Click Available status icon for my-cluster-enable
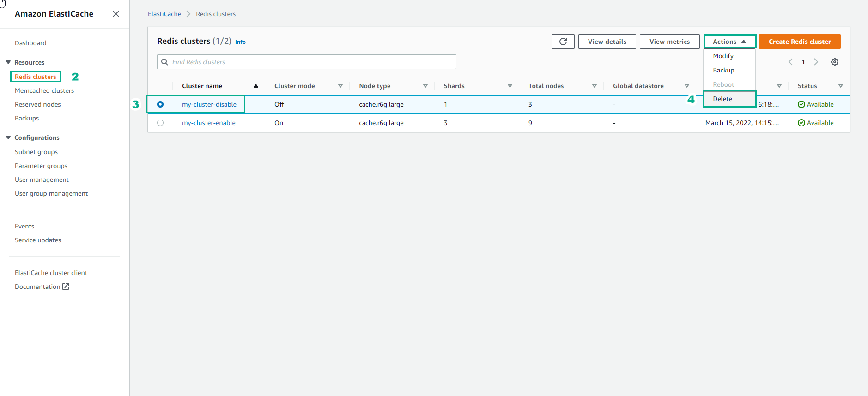 (x=801, y=123)
